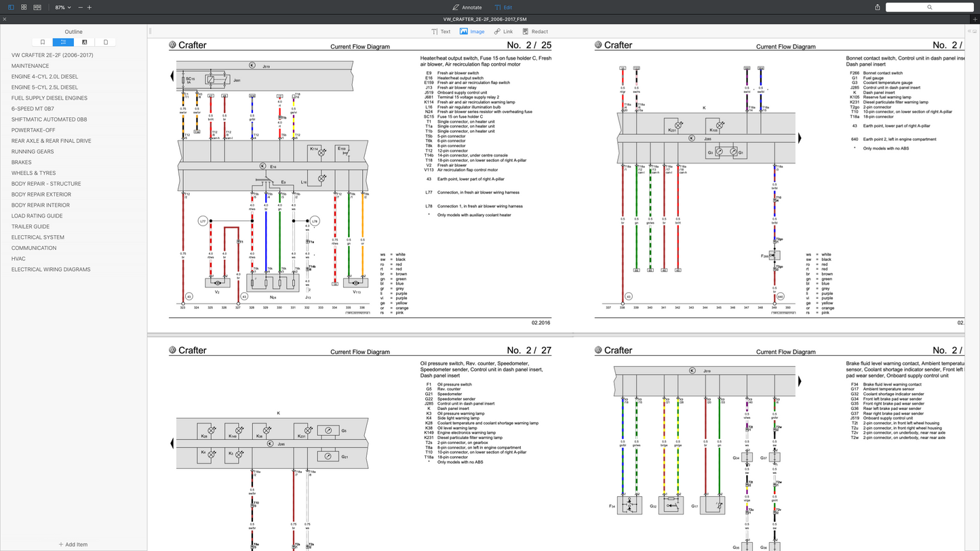
Task: Open the 87% zoom level dropdown
Action: tap(62, 7)
